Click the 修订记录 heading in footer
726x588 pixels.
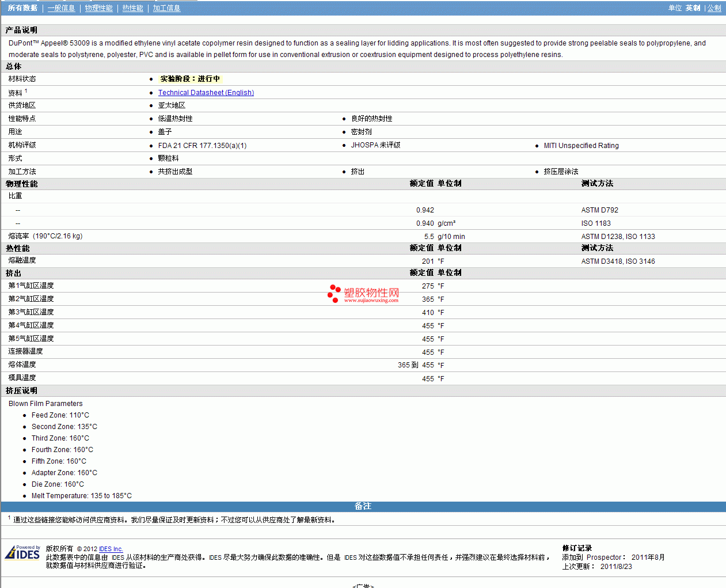point(577,548)
